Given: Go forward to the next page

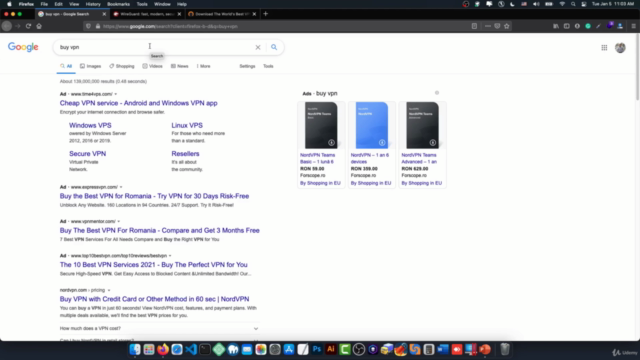Looking at the screenshot, I should coord(18,26).
